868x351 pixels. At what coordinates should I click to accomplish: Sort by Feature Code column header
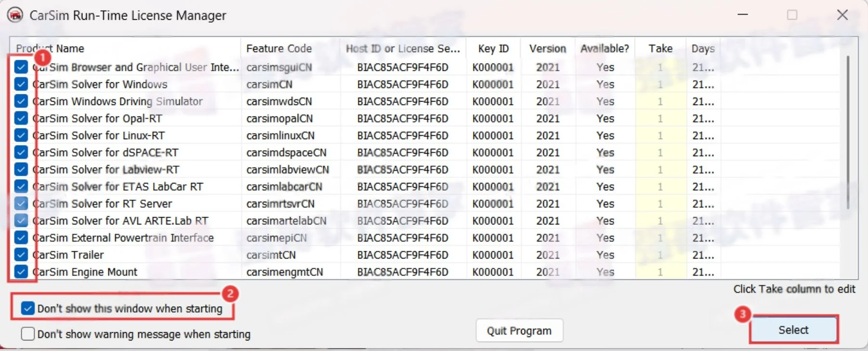point(290,48)
